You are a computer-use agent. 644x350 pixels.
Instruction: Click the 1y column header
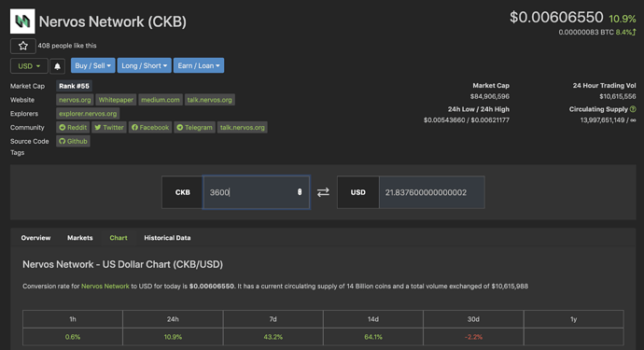573,319
